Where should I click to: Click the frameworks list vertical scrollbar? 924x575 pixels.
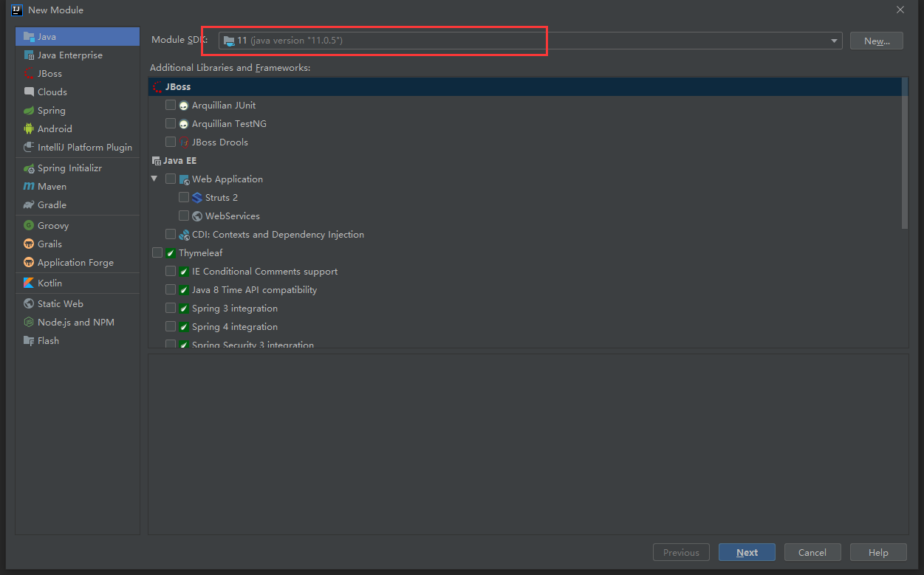coord(906,152)
